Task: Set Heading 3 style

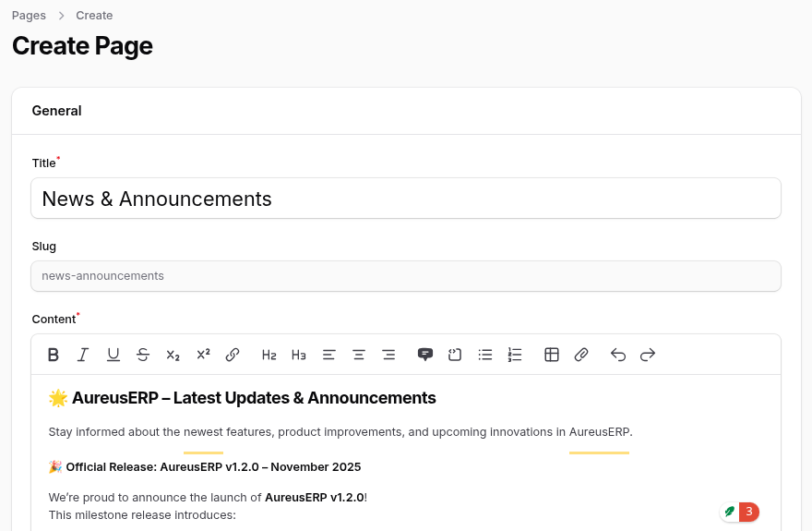Action: click(x=299, y=355)
